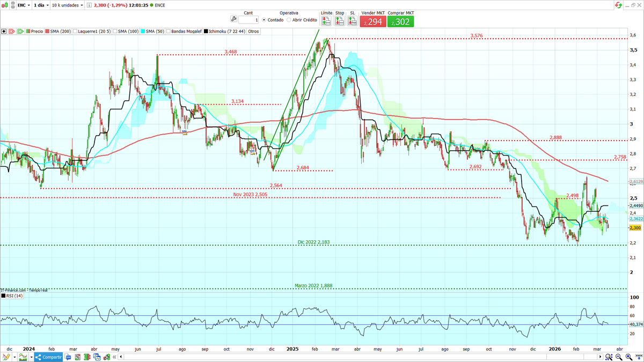
Task: Collapse bottom toolbar with double chevron
Action: (114, 357)
